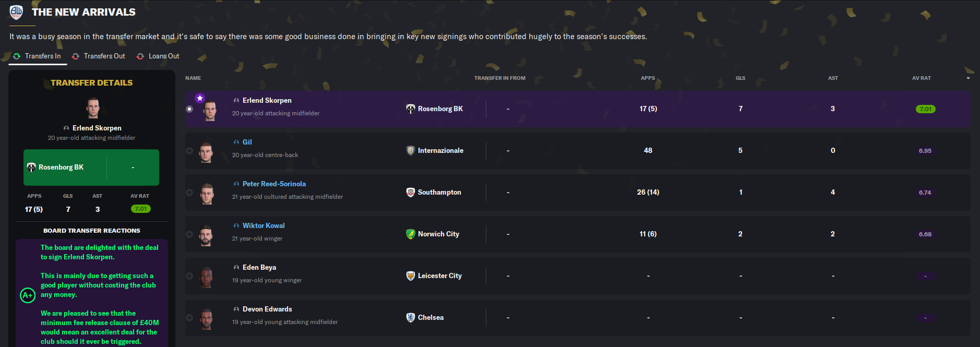Viewport: 980px width, 347px height.
Task: Open Peter Reed-Sorinola's player profile link
Action: (274, 184)
